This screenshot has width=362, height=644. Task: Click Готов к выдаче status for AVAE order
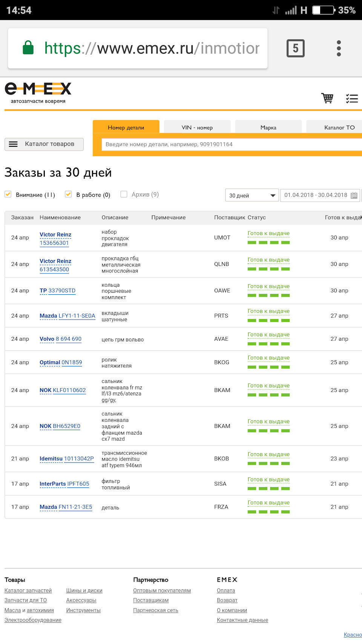(268, 335)
